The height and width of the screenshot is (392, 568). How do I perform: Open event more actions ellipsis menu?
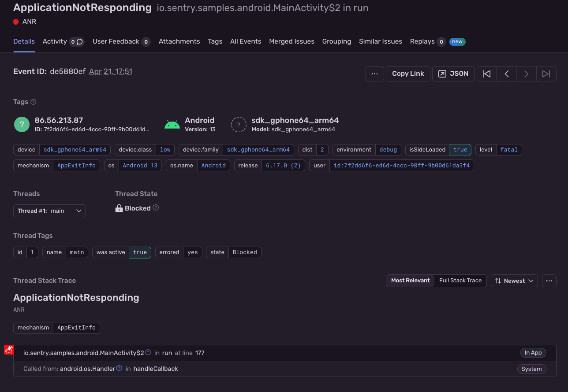tap(374, 74)
